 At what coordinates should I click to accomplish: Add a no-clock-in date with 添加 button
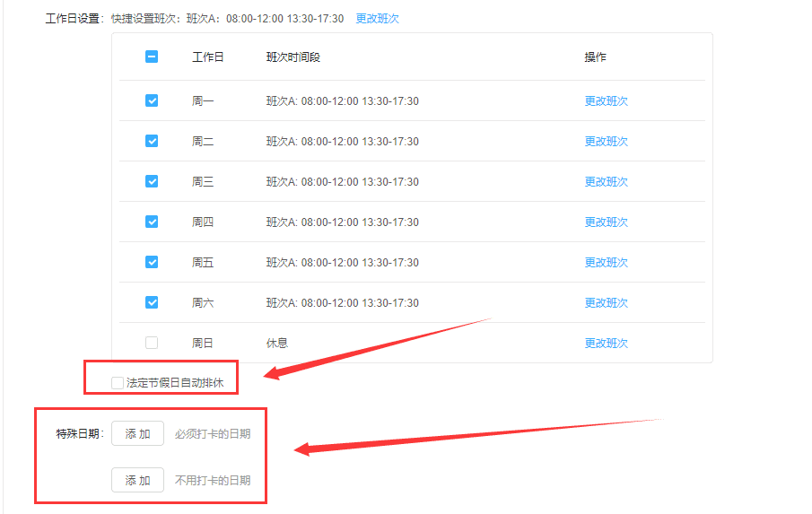coord(138,480)
